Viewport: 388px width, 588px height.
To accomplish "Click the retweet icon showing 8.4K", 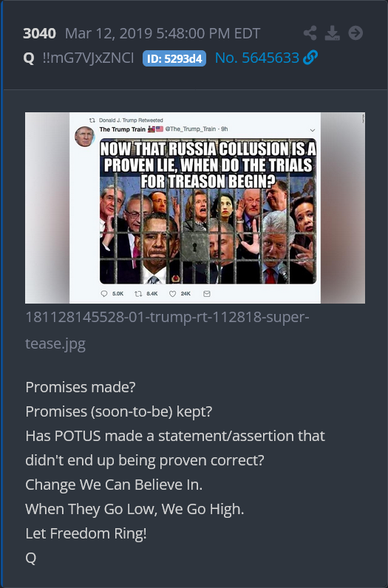I will pyautogui.click(x=138, y=293).
